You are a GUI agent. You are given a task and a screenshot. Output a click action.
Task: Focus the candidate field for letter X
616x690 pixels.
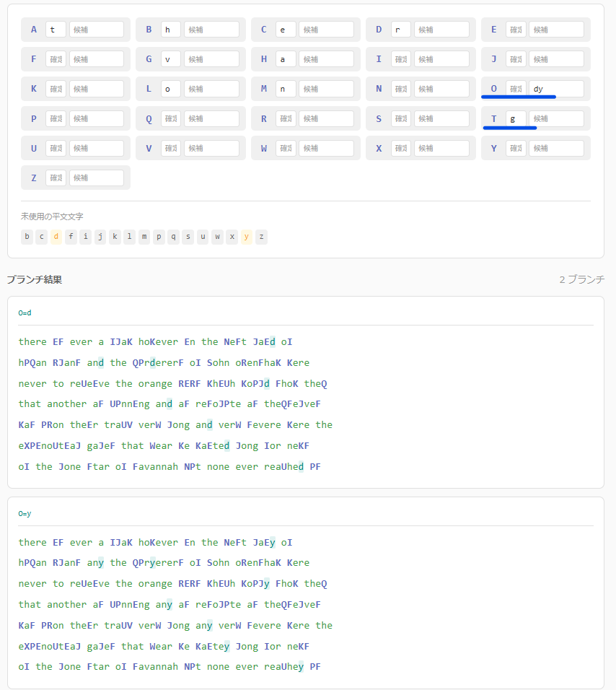(x=441, y=148)
